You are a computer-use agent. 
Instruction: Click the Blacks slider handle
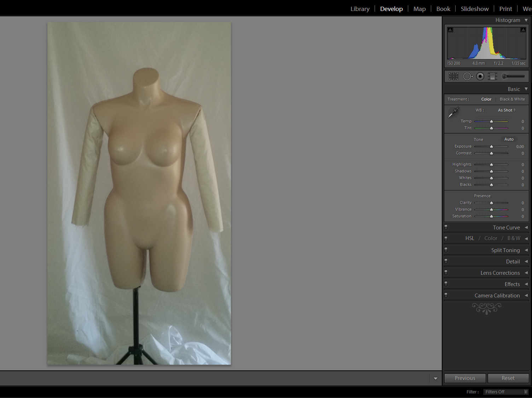coord(491,185)
